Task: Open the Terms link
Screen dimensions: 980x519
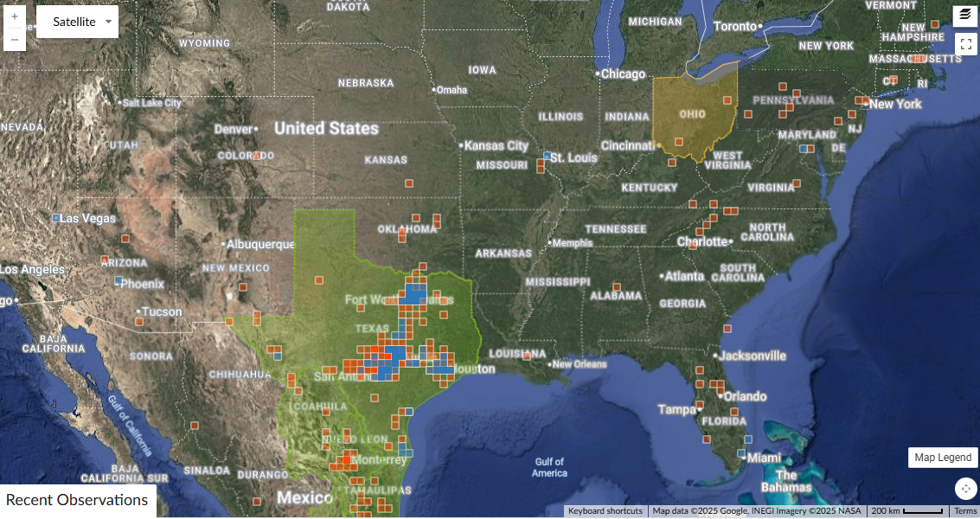Action: (965, 511)
